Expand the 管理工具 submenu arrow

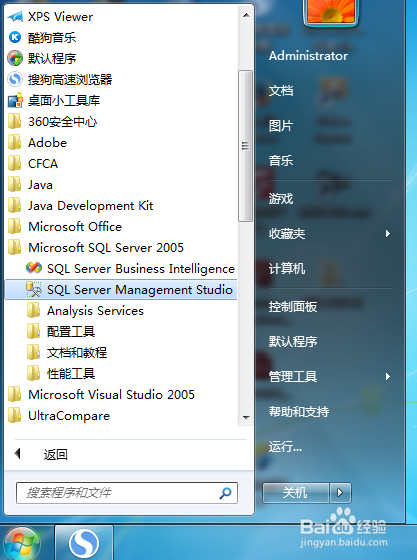click(388, 376)
